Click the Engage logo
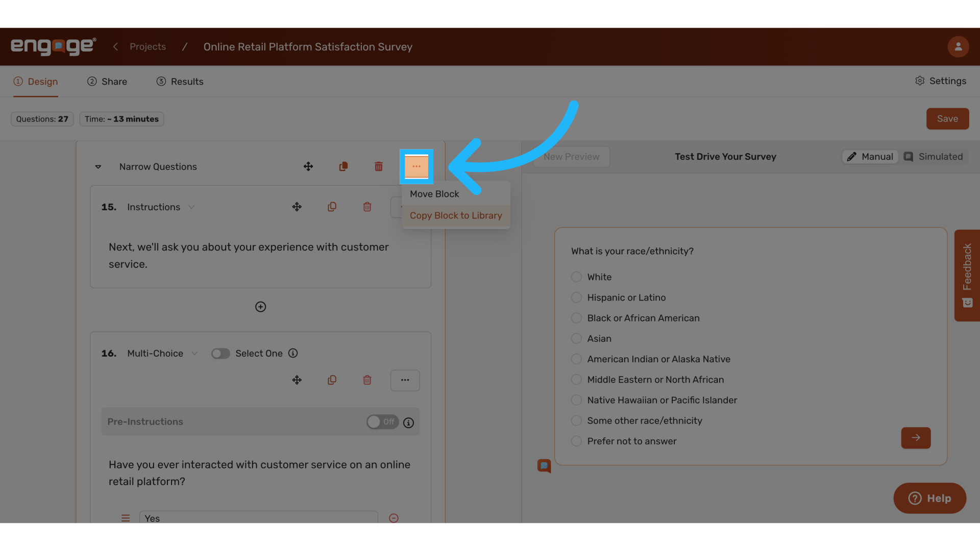The height and width of the screenshot is (551, 980). [x=54, y=46]
